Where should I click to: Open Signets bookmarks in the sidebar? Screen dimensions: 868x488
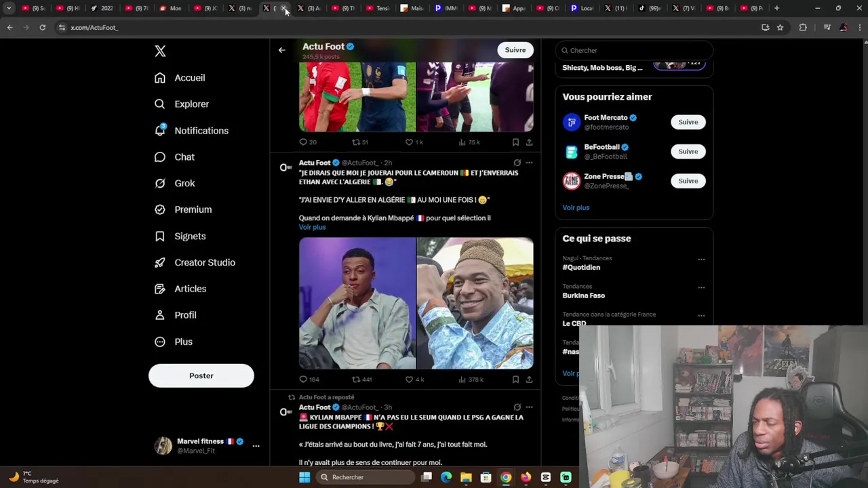[x=180, y=237]
